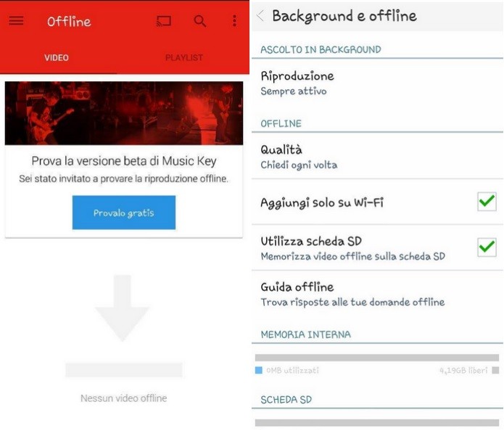Click the 'Chiedi ogni volta' value
504x439 pixels.
tap(299, 165)
